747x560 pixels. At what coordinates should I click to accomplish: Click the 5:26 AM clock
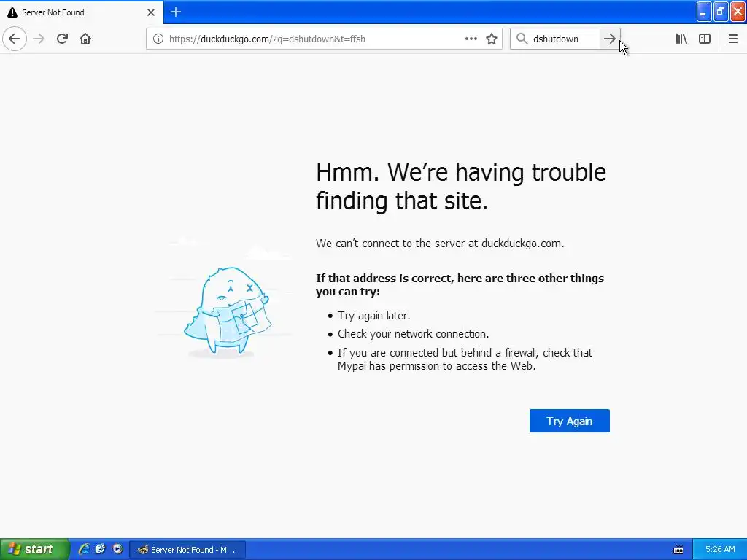pos(720,550)
